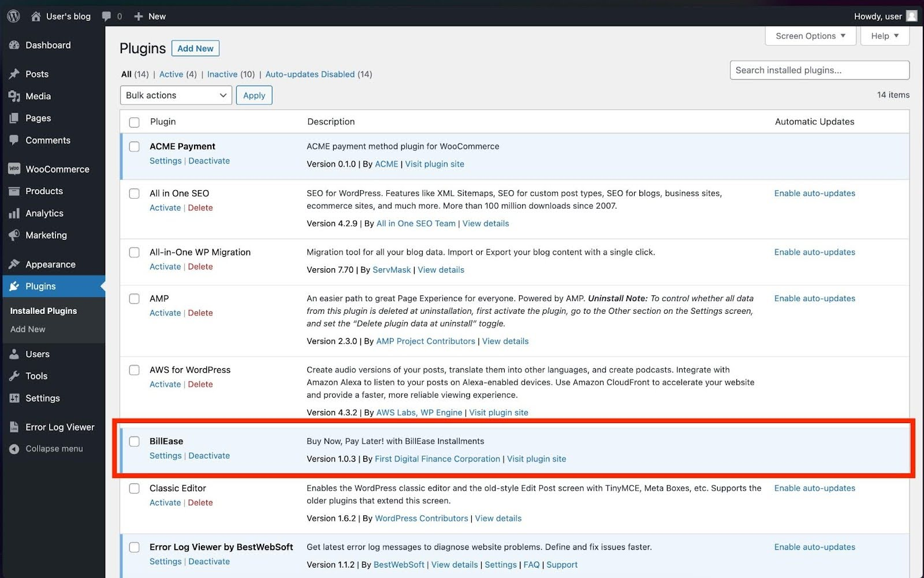Click the Plugins plug icon in sidebar
The image size is (924, 578).
point(14,286)
